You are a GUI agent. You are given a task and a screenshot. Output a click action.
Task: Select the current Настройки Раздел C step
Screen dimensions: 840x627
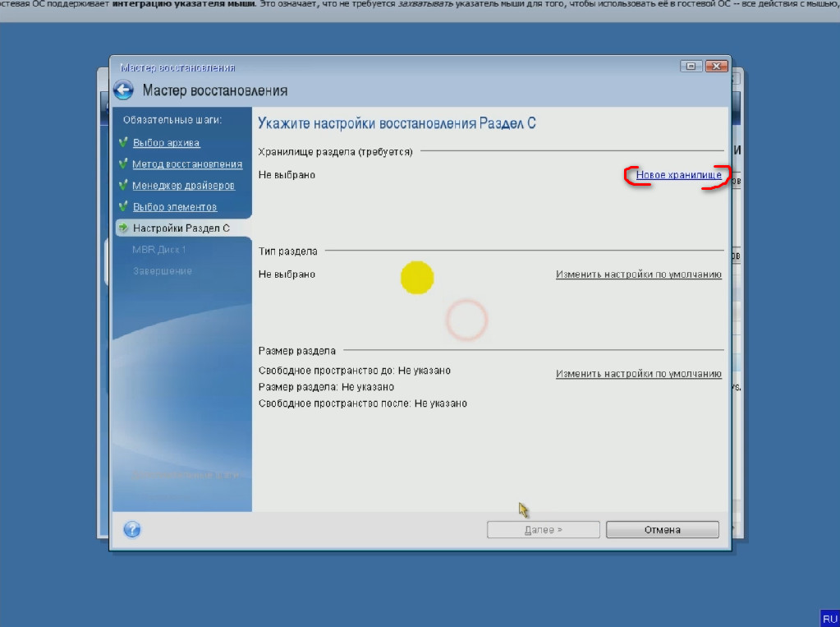[x=181, y=228]
